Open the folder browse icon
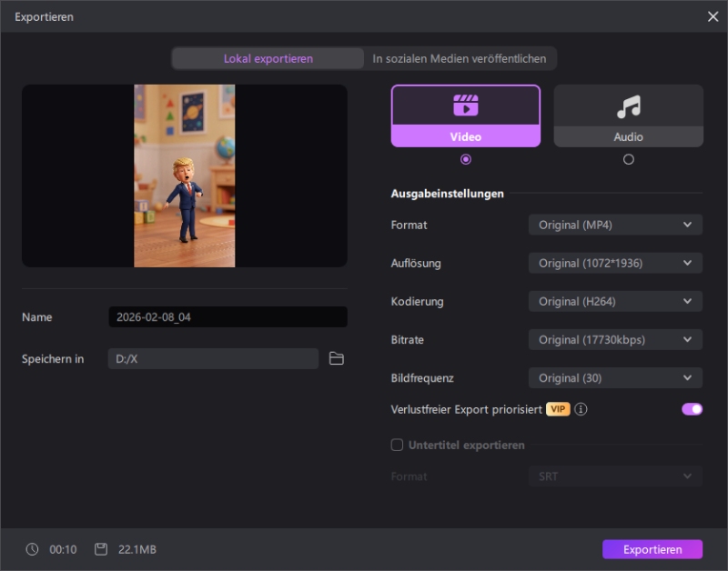 click(337, 358)
